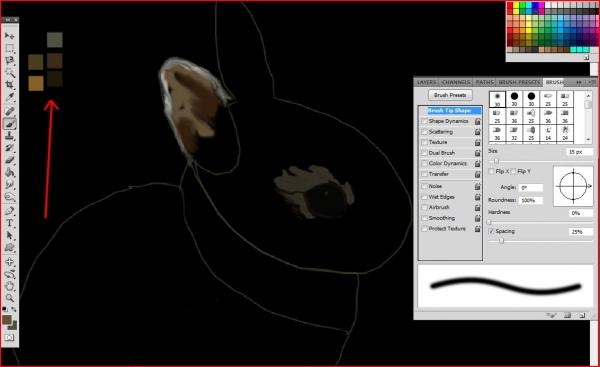The height and width of the screenshot is (367, 600).
Task: Reset default foreground and background colors
Action: tap(5, 309)
